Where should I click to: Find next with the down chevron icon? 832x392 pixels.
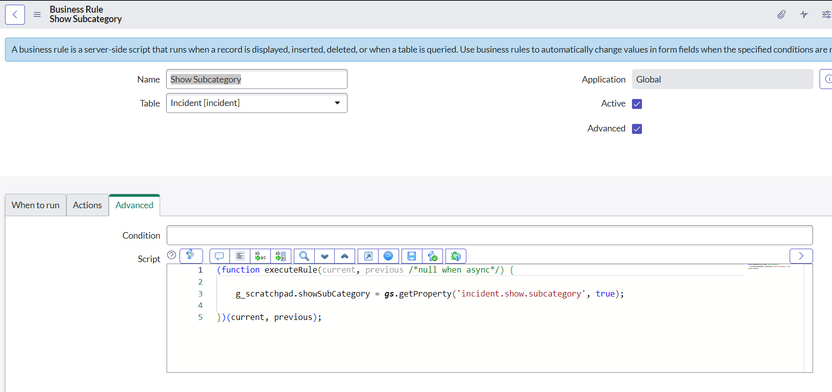(x=325, y=256)
